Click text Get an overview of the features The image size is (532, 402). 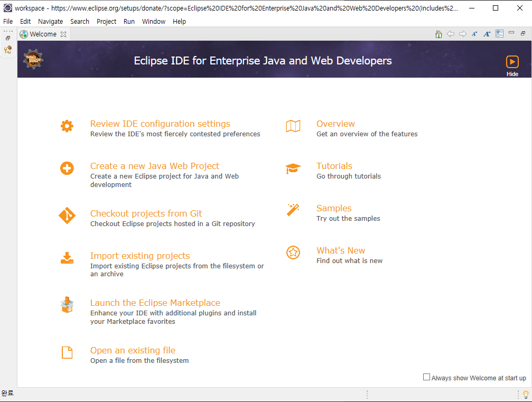click(x=367, y=134)
